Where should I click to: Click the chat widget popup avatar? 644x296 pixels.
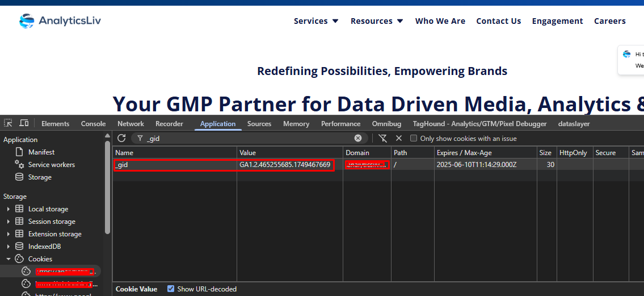point(627,55)
